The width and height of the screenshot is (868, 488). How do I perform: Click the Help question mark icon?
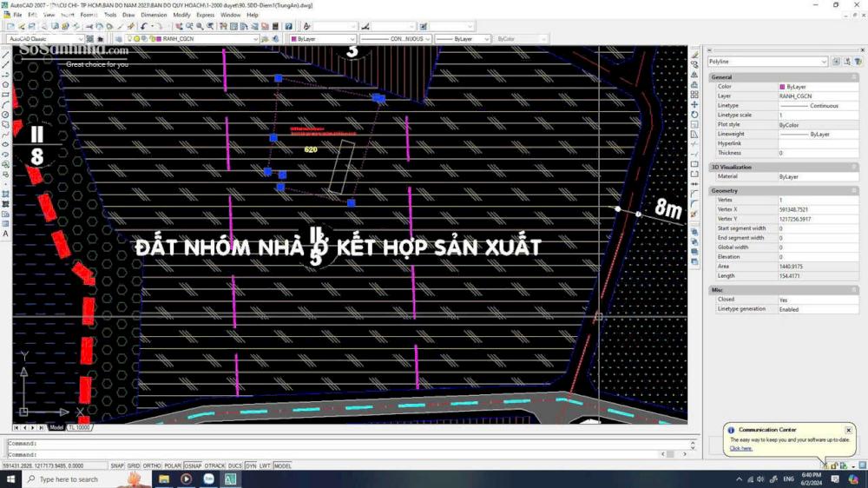(289, 27)
